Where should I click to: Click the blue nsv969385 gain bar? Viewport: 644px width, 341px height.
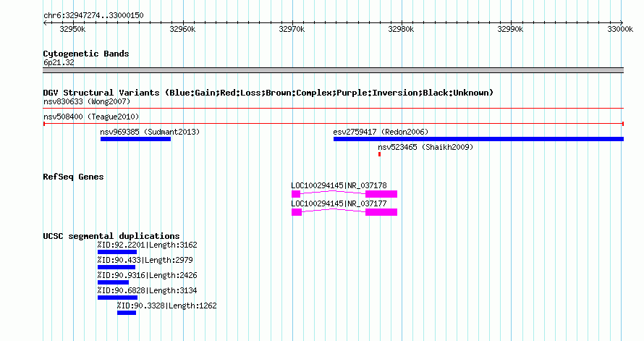135,139
